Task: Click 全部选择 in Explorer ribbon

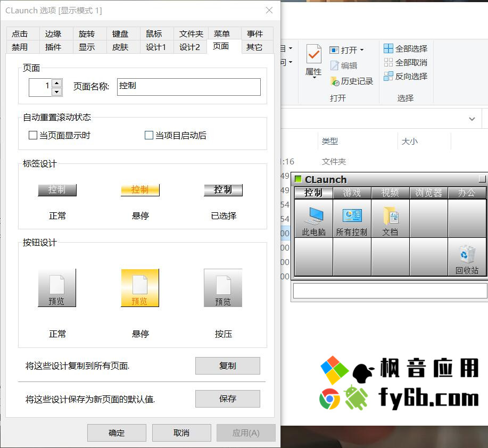Action: pos(406,48)
